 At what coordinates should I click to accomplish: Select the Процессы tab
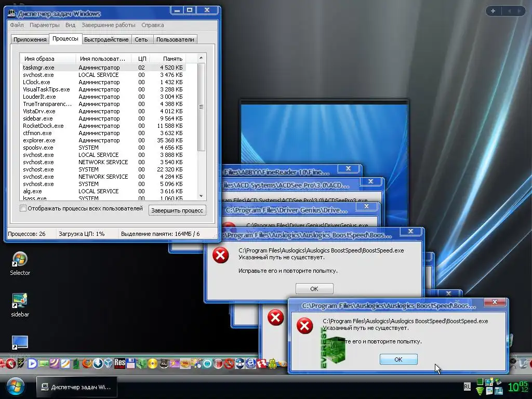pyautogui.click(x=65, y=38)
